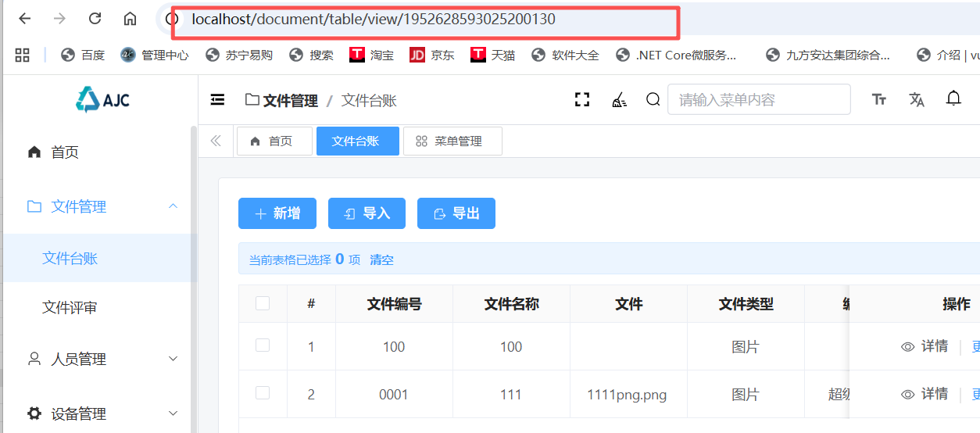Select the checkbox for row 1
Screen dimensions: 980x433
click(263, 345)
